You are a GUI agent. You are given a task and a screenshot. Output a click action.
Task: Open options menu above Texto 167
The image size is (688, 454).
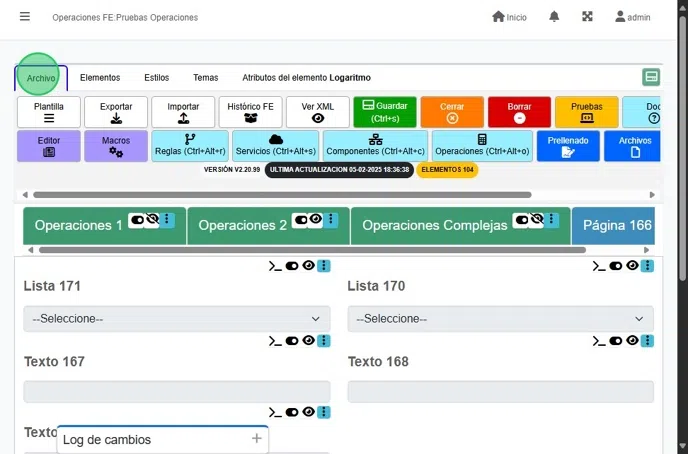pos(324,341)
